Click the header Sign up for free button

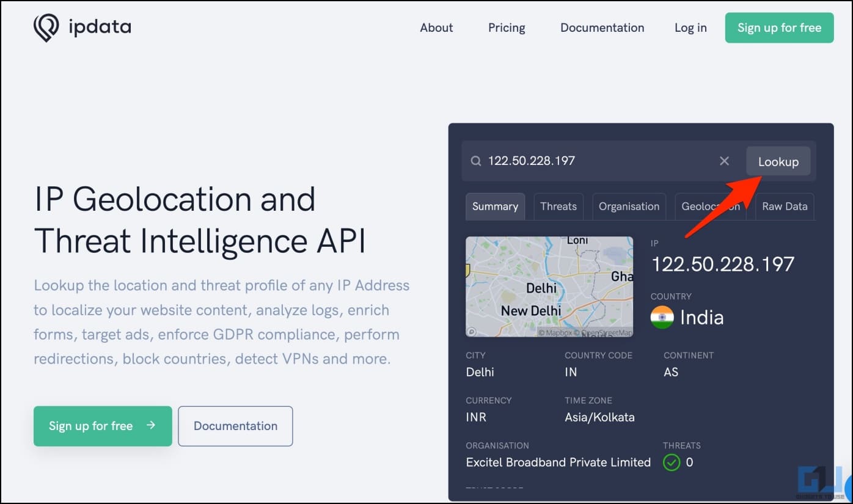(x=779, y=27)
